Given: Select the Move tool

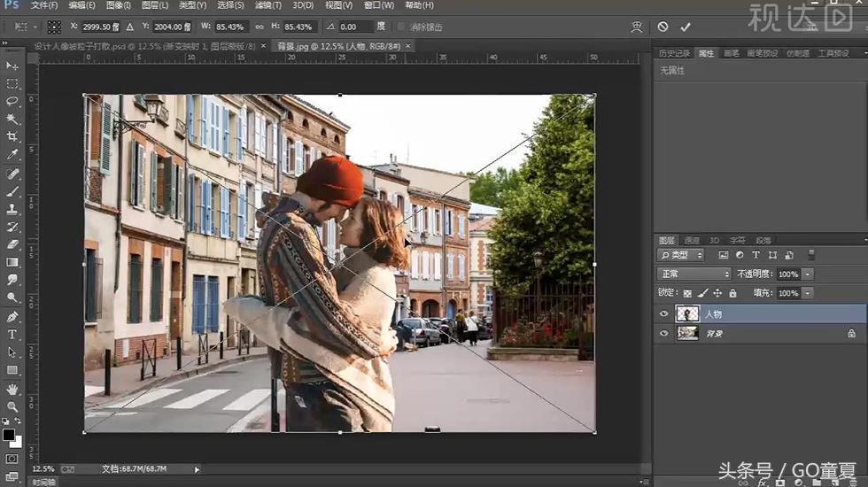Looking at the screenshot, I should [12, 66].
